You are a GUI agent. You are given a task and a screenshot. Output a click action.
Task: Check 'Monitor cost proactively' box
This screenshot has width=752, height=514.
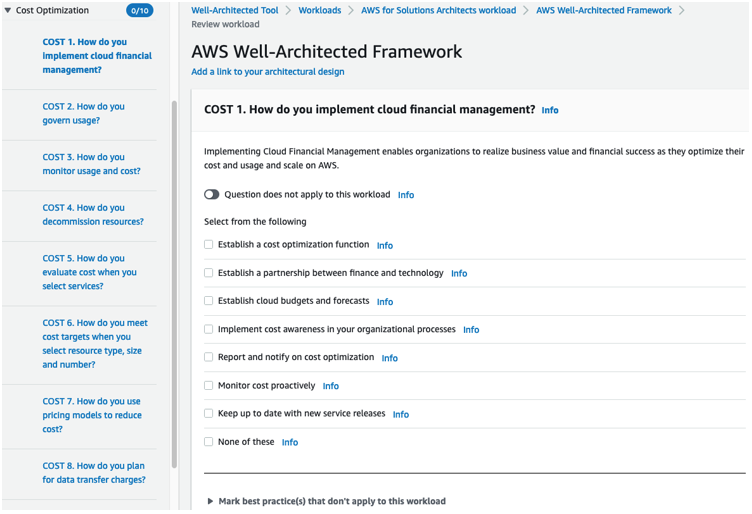[208, 385]
